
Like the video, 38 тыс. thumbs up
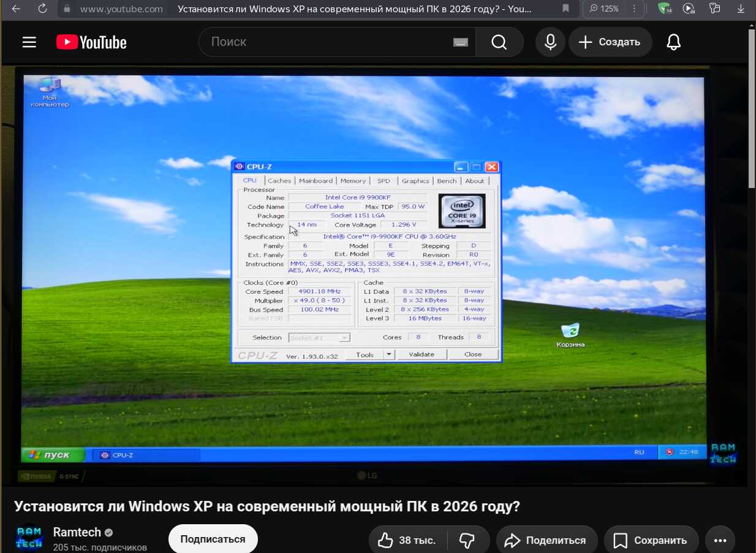tap(407, 540)
